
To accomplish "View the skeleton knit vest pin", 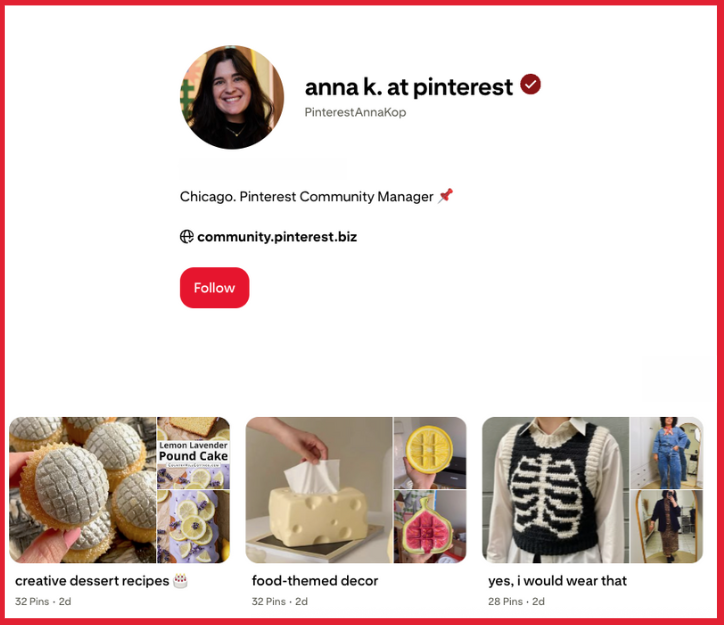I will coord(555,490).
